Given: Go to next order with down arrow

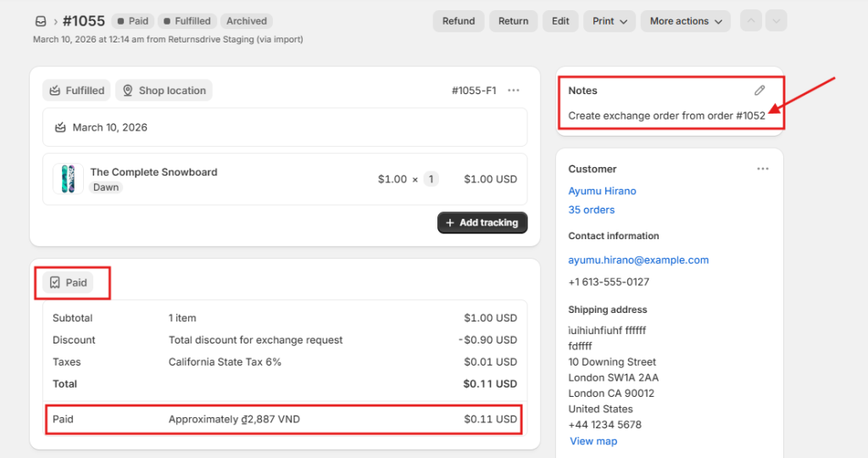Looking at the screenshot, I should 776,21.
